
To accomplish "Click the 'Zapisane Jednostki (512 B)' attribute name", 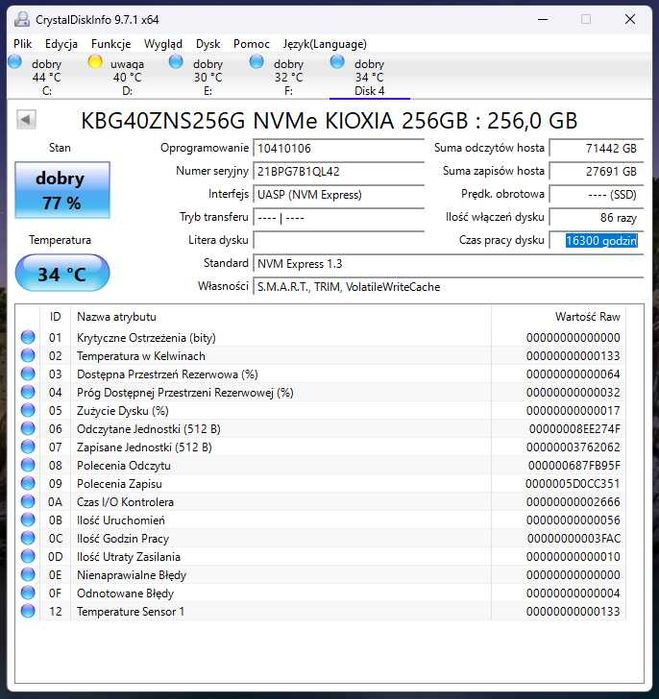I will pyautogui.click(x=144, y=447).
